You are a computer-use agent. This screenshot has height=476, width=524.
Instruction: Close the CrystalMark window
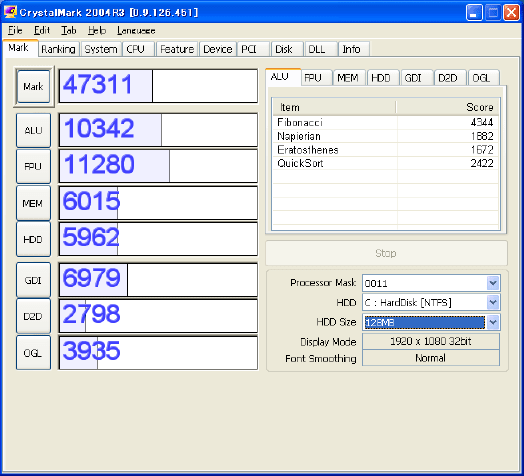tap(511, 13)
